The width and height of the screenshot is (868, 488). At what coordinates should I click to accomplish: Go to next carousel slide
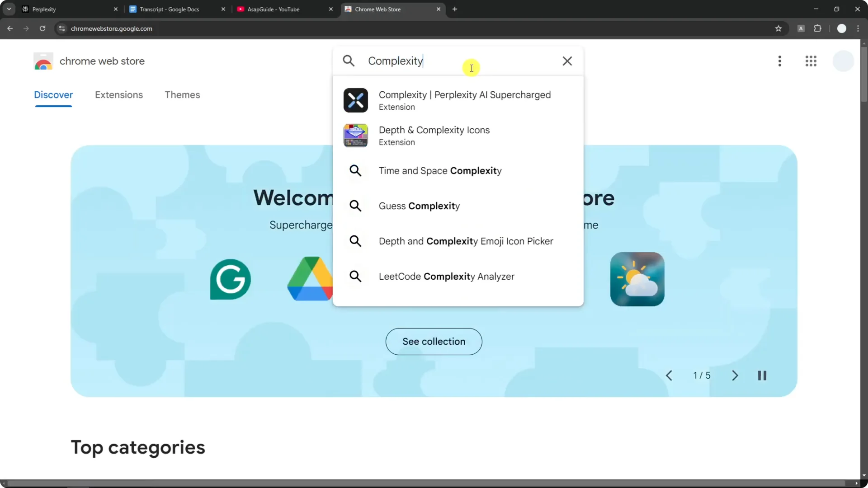(x=735, y=375)
